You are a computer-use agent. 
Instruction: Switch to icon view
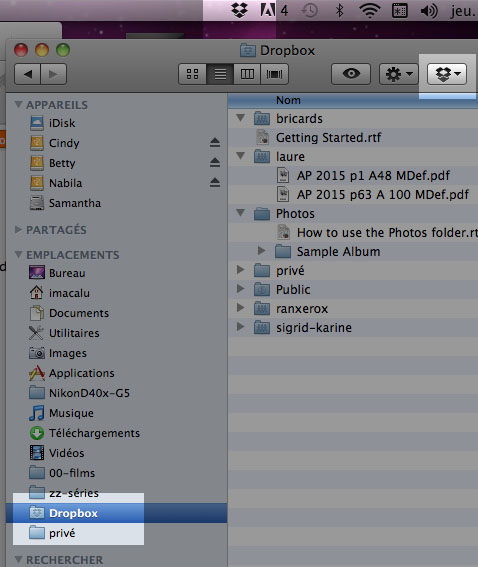pos(192,74)
